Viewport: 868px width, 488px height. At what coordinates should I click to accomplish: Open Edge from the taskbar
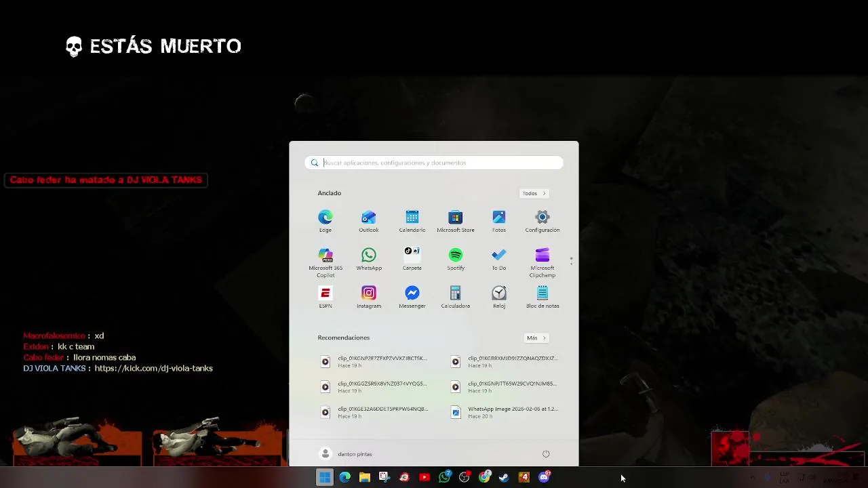[x=344, y=477]
